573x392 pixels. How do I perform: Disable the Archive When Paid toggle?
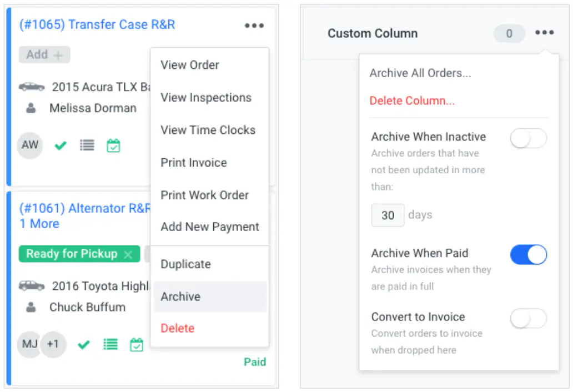click(x=529, y=255)
